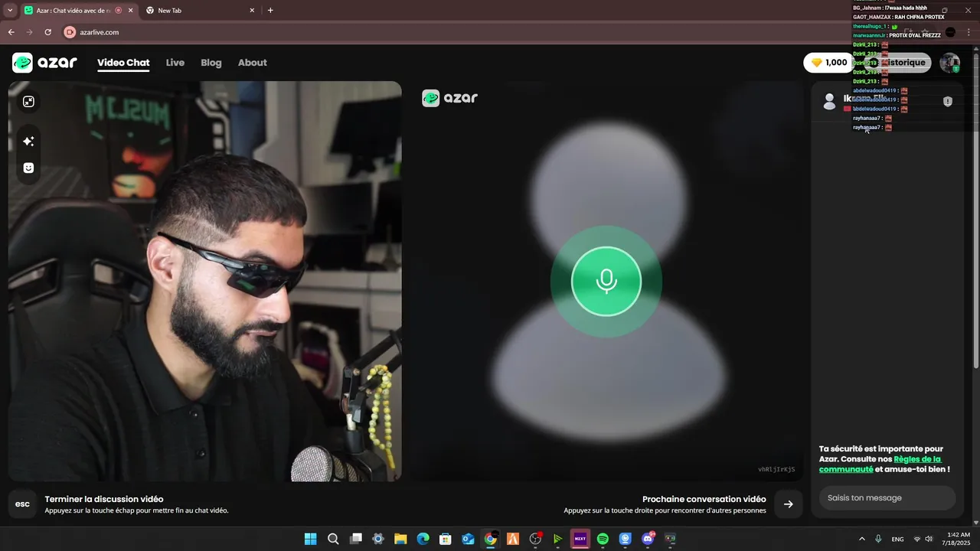Open the chat partner's avatar icon
The height and width of the screenshot is (551, 980).
point(829,101)
